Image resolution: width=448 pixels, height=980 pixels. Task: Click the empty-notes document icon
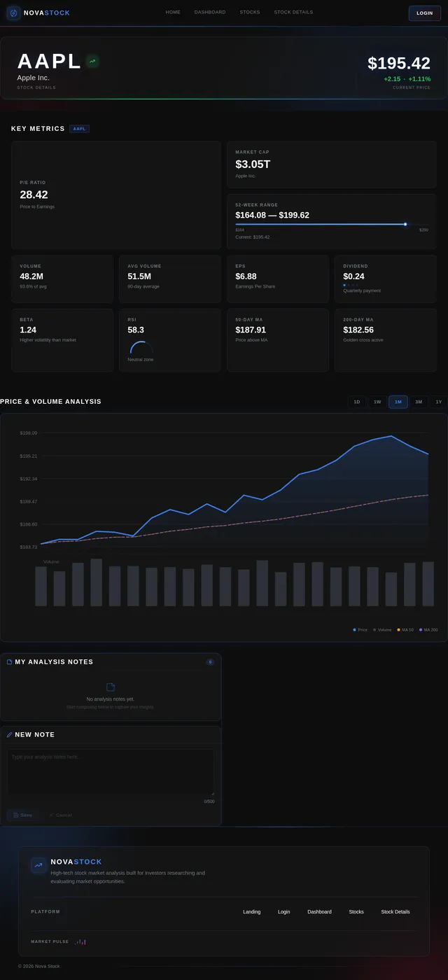111,687
